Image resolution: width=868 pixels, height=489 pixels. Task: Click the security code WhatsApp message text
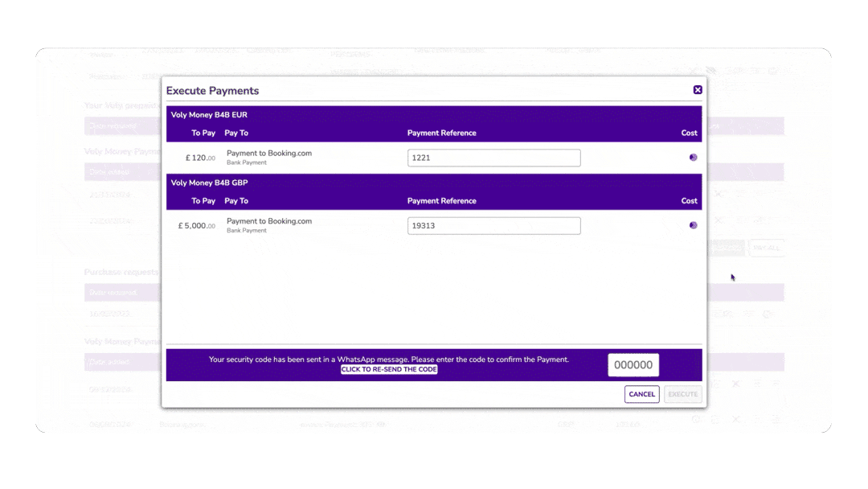[389, 360]
